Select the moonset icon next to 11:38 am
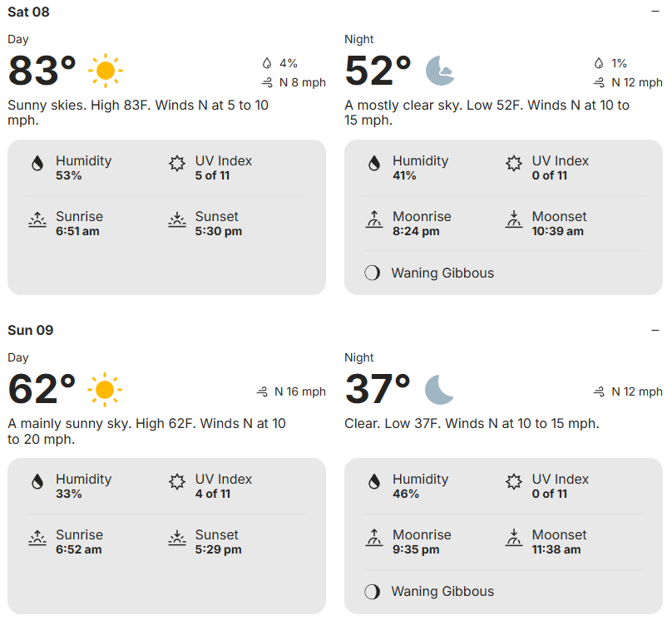The height and width of the screenshot is (620, 672). click(513, 538)
